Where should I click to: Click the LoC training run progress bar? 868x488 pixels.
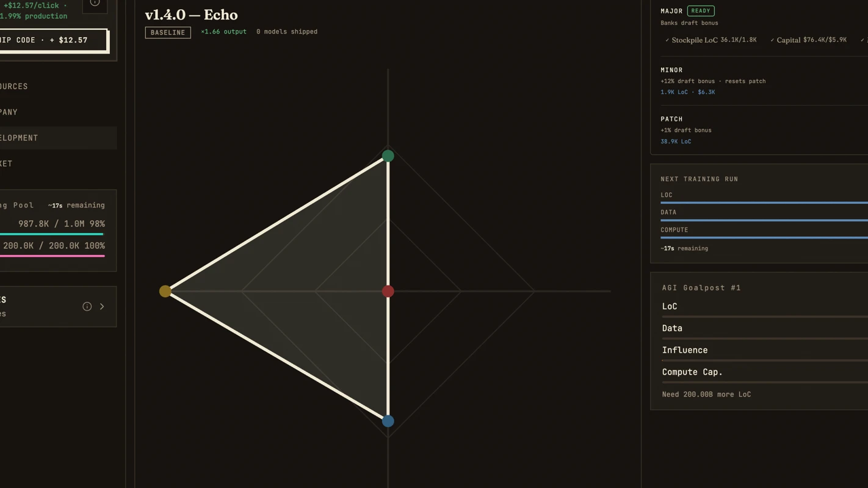[x=764, y=203]
